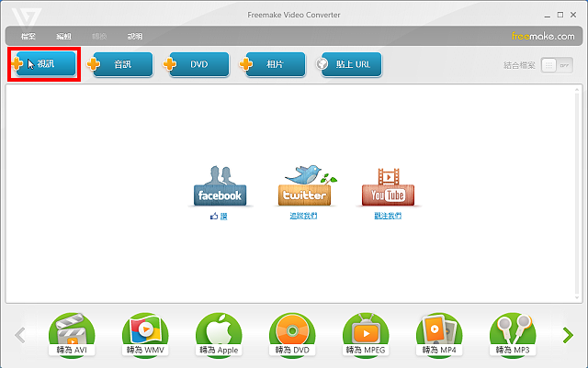Toggle the 結合檔案 join files switch

coord(557,65)
